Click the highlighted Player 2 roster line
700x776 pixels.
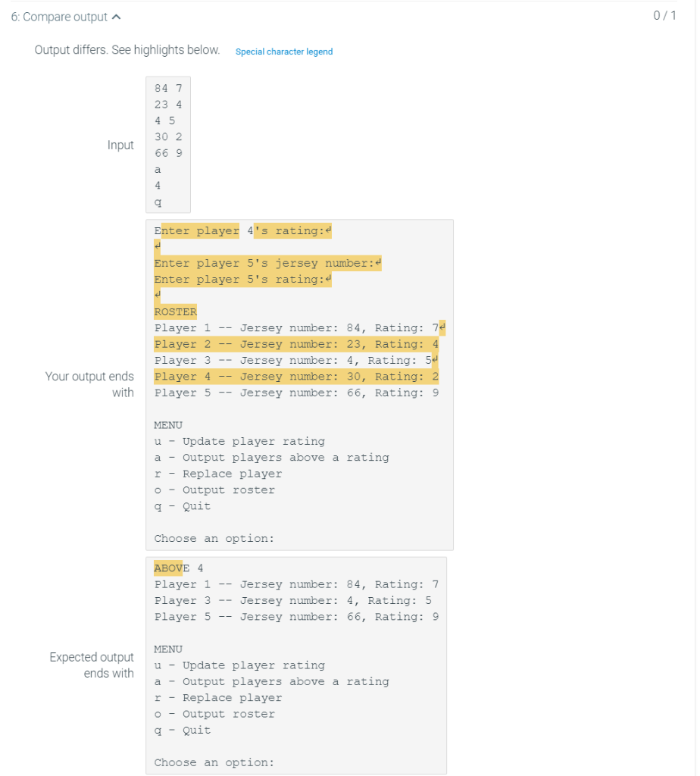295,343
